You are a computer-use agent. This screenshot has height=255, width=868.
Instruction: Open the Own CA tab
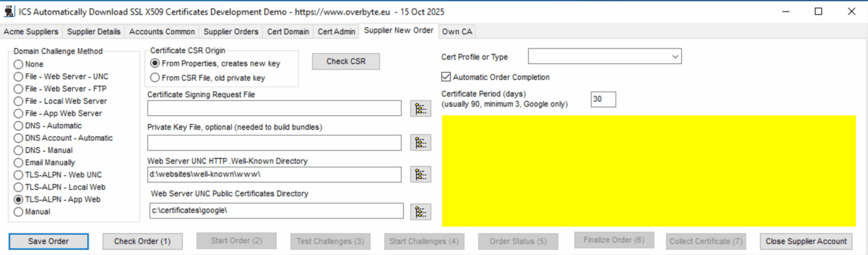coord(457,32)
